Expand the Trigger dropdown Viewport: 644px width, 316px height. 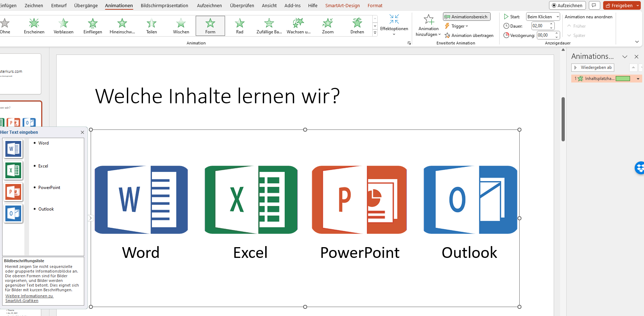[457, 26]
